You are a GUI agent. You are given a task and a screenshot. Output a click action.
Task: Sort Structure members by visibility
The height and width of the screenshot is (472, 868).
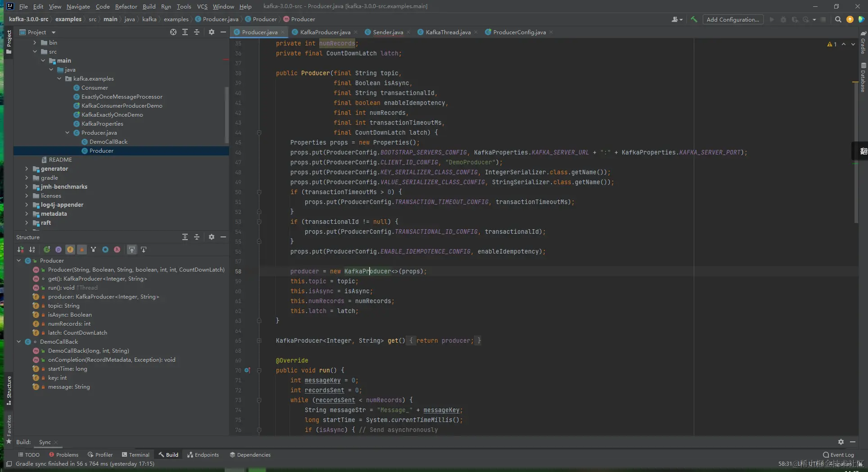tap(20, 250)
